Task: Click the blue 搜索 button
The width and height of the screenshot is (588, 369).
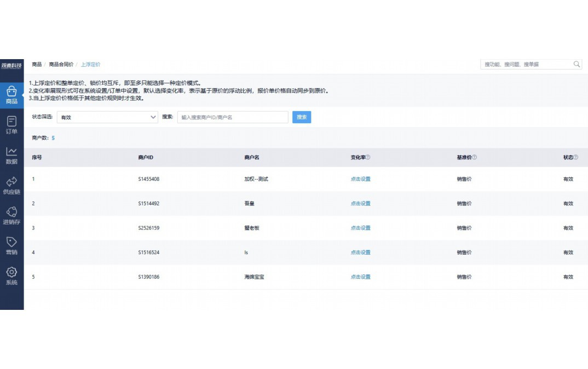Action: pos(302,117)
